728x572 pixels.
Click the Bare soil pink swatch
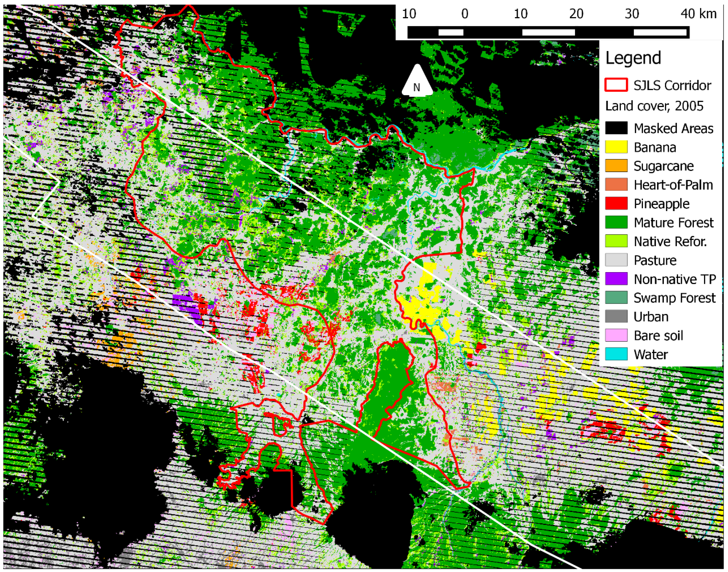coord(616,335)
